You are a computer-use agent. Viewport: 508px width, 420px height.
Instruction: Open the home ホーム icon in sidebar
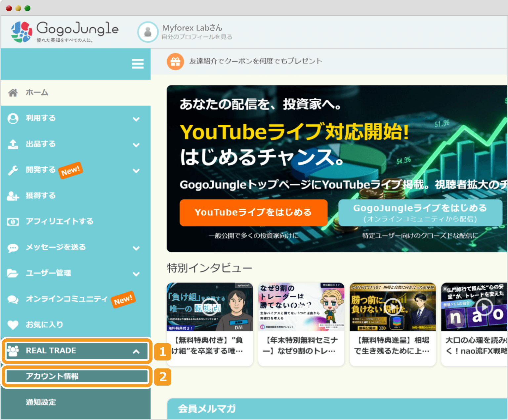13,93
